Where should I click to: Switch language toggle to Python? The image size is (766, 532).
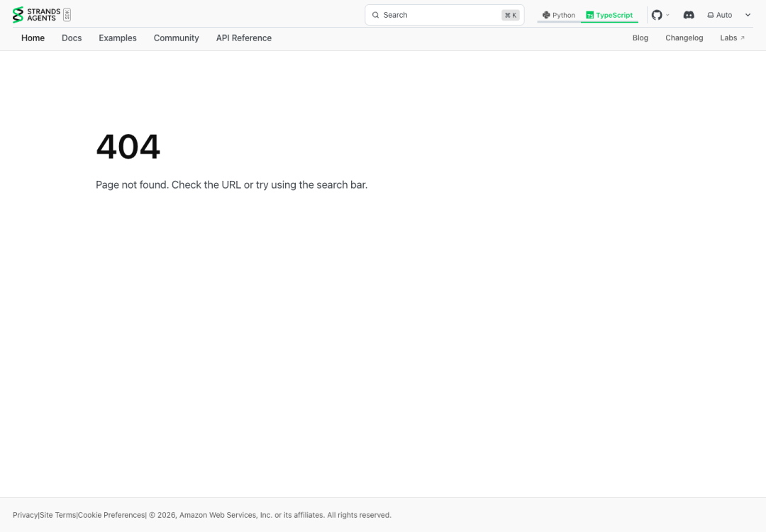[x=559, y=15]
